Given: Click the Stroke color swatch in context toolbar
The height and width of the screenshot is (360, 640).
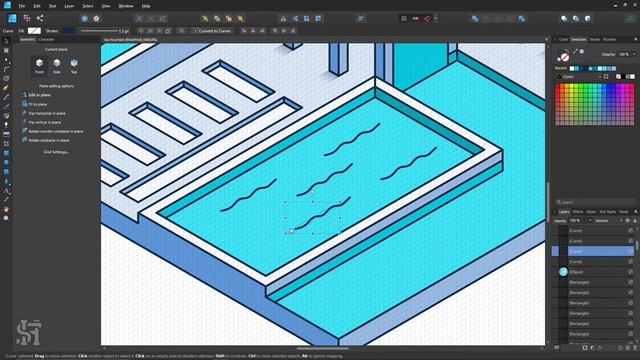Looking at the screenshot, I should pos(68,31).
